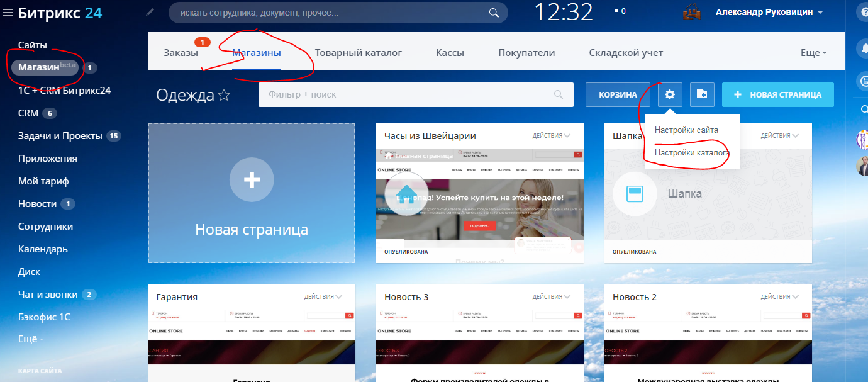Viewport: 868px width, 382px height.
Task: Click the magnifier in the top search bar
Action: click(494, 13)
